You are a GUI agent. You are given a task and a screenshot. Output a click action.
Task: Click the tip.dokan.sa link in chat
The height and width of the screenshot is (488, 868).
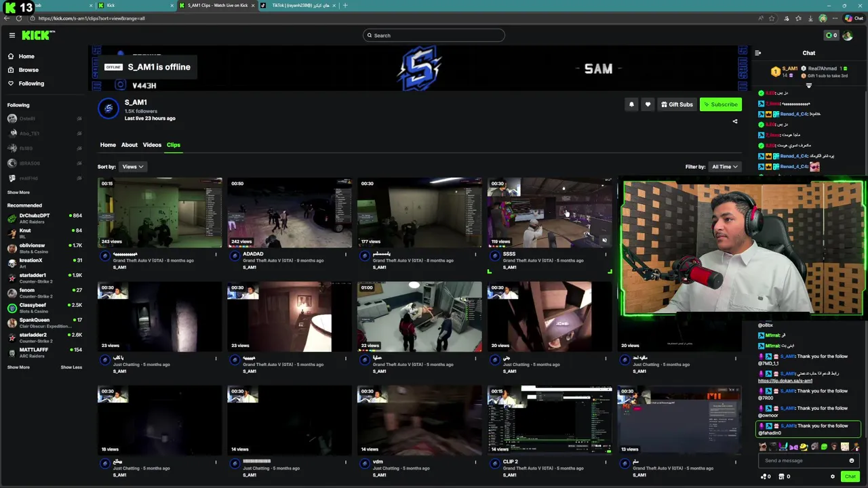click(785, 381)
